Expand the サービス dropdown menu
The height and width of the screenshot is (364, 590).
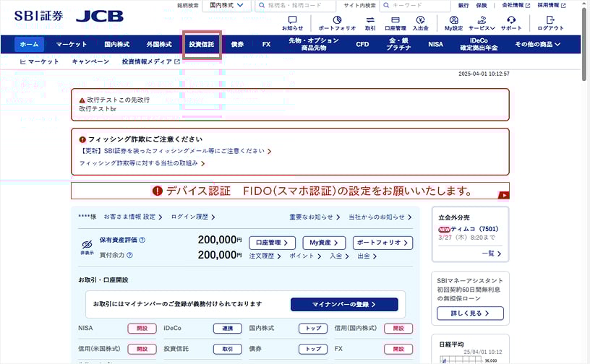point(482,23)
